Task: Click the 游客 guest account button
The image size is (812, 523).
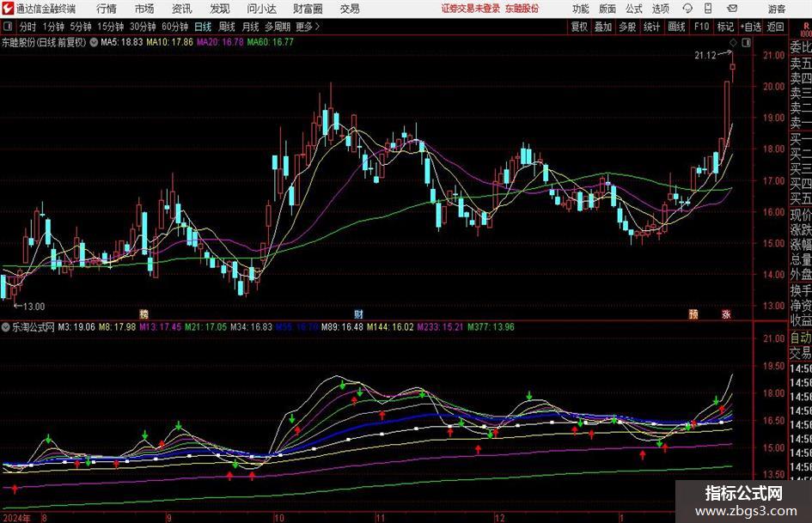Action: (777, 9)
